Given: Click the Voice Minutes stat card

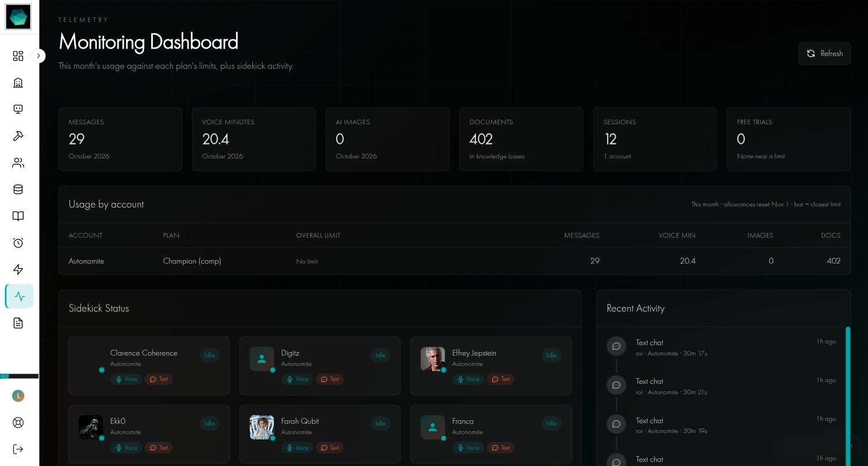Looking at the screenshot, I should [x=254, y=139].
